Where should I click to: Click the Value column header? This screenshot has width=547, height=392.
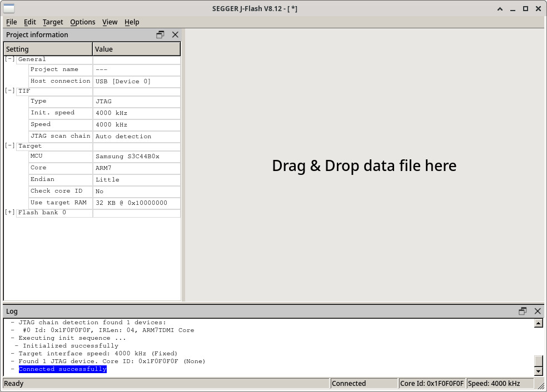(137, 49)
